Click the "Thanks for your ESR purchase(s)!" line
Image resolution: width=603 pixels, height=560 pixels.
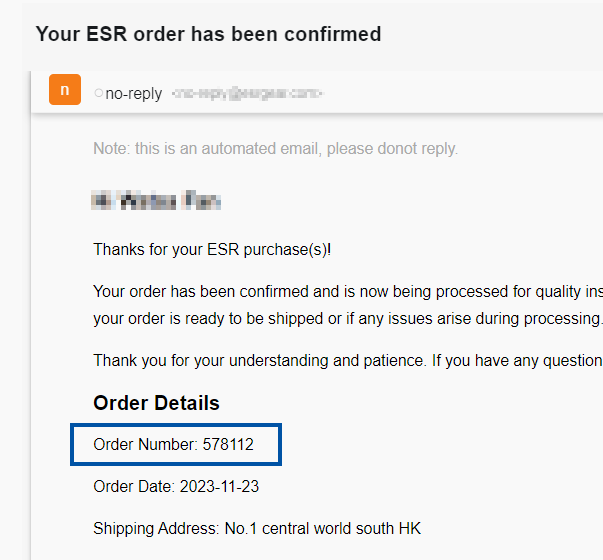point(212,250)
